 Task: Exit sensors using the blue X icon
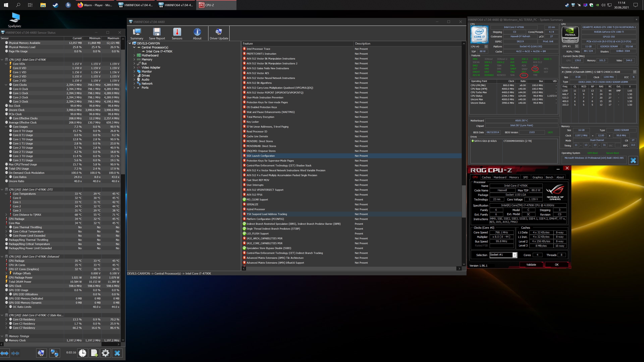tap(117, 353)
